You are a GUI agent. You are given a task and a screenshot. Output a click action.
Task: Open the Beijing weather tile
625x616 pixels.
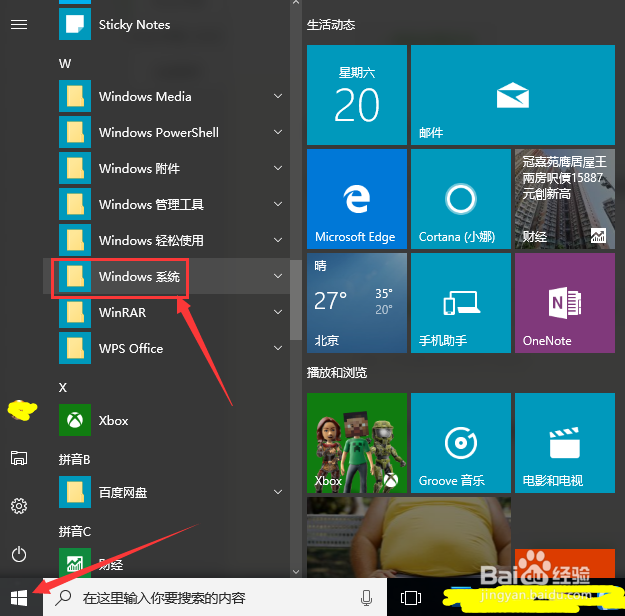pyautogui.click(x=357, y=303)
